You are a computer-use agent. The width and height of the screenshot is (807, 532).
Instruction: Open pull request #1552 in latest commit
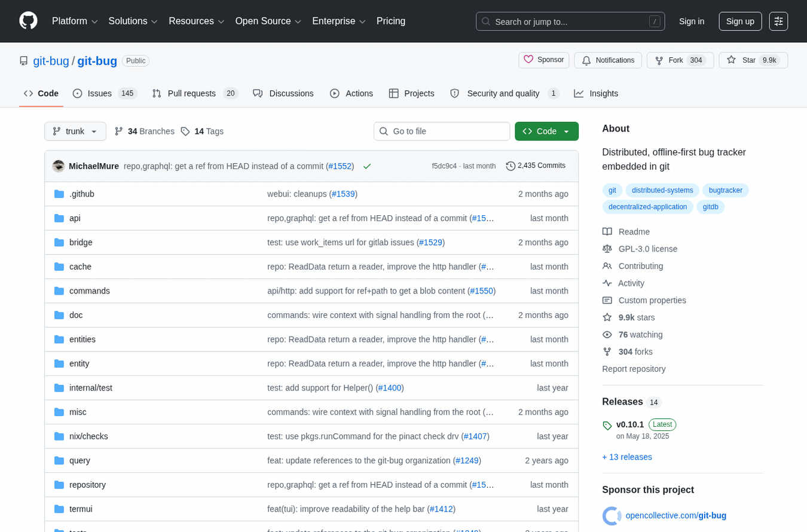340,166
